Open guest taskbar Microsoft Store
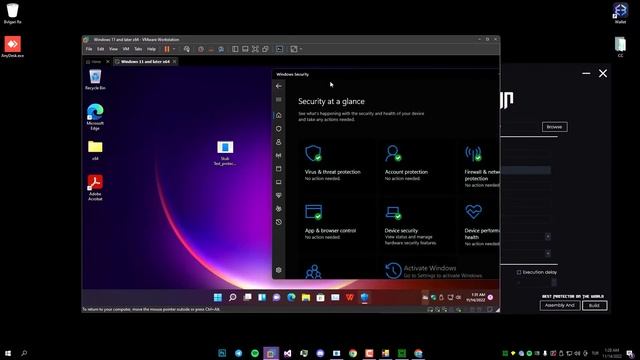The width and height of the screenshot is (640, 360). [320, 298]
